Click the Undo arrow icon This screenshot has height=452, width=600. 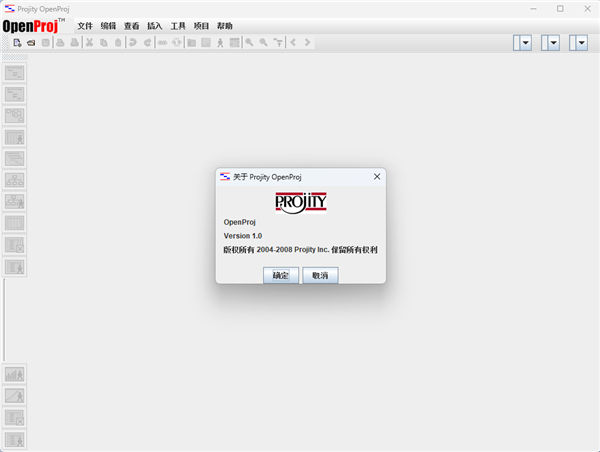[x=133, y=42]
